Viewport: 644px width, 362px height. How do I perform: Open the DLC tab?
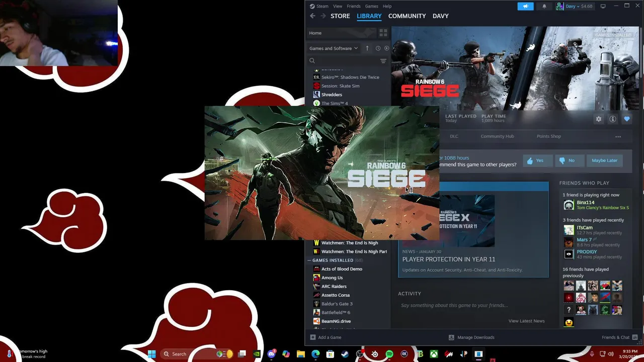coord(454,136)
